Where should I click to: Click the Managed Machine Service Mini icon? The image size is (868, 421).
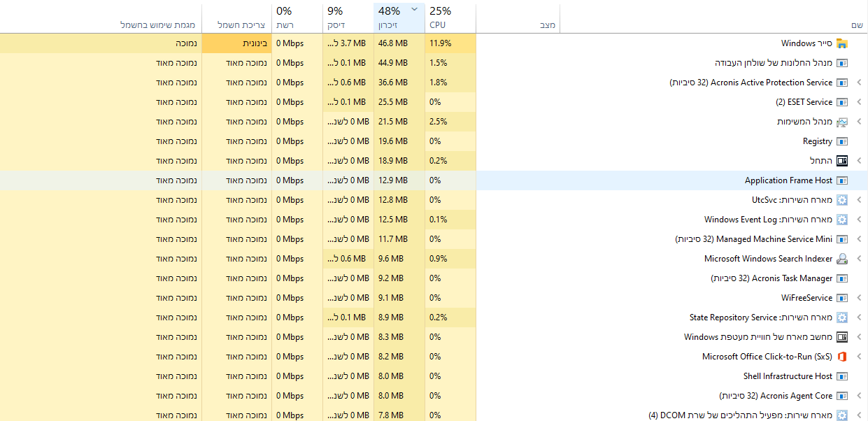(x=842, y=239)
